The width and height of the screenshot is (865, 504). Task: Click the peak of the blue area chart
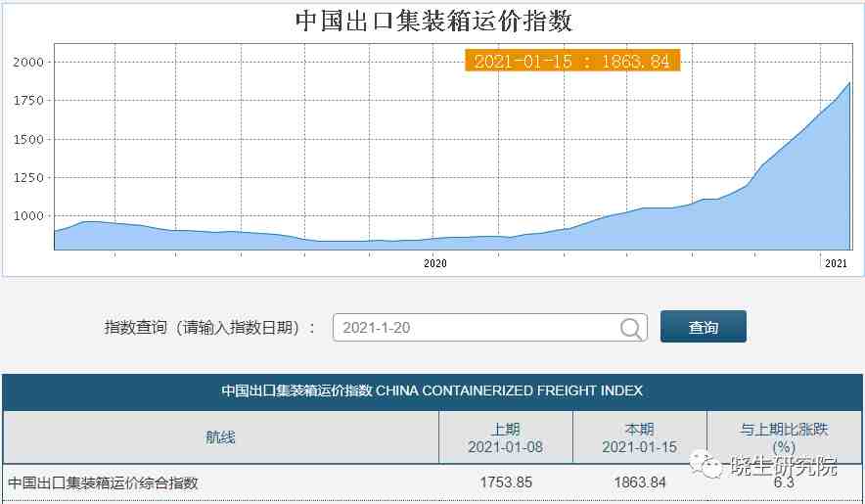849,83
